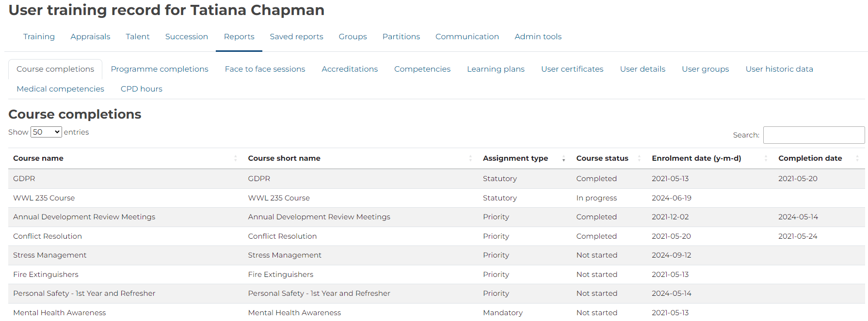Select Annual Development Review Meetings course name

click(x=84, y=217)
